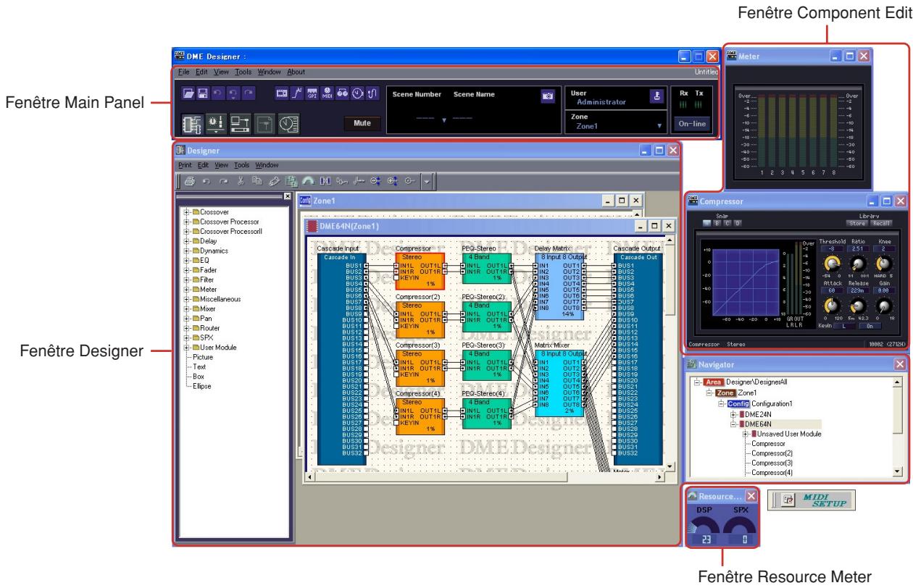Expand DME24N node in Navigator tree
Viewport: 913px width, 588px height.
click(x=733, y=413)
